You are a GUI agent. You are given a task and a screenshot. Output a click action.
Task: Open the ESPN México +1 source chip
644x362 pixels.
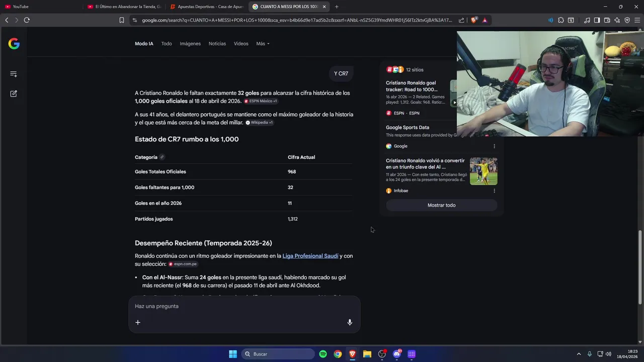pos(261,101)
